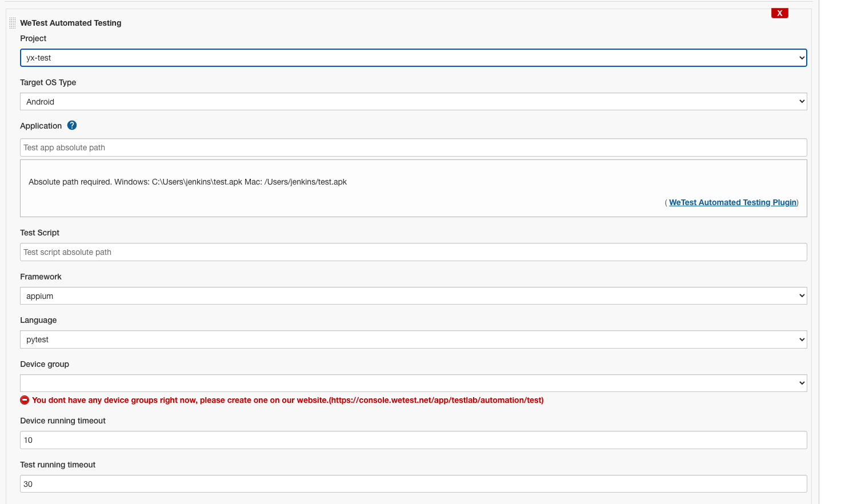Screen dimensions: 841x504
Task: Open the Target OS Type dropdown
Action: click(x=413, y=102)
